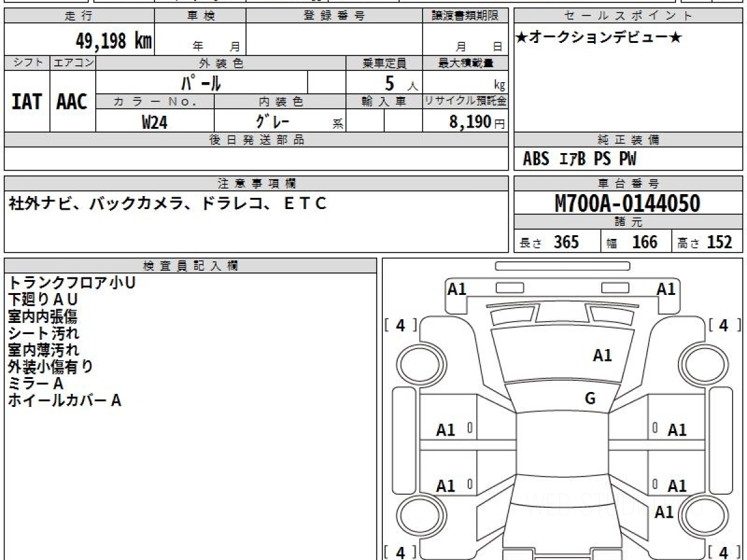Image resolution: width=747 pixels, height=560 pixels.
Task: Click PW in the equipment list
Action: point(628,159)
